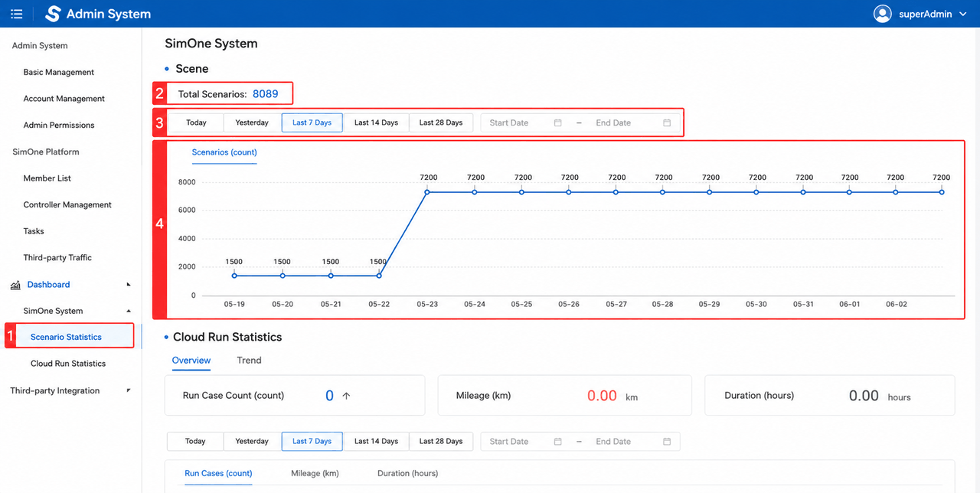Open calendar icon beside Scene Start Date
This screenshot has width=980, height=493.
[557, 122]
